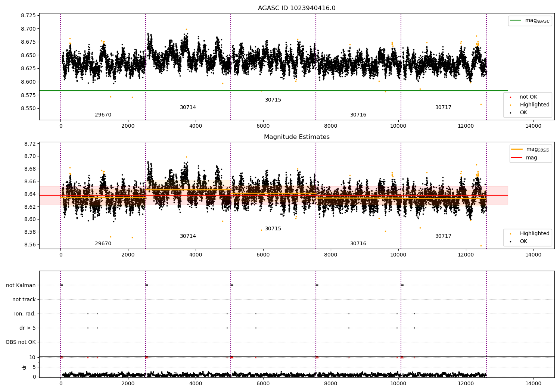The image size is (560, 392).
Task: Click the 'not Kalman' row label
Action: tap(21, 286)
